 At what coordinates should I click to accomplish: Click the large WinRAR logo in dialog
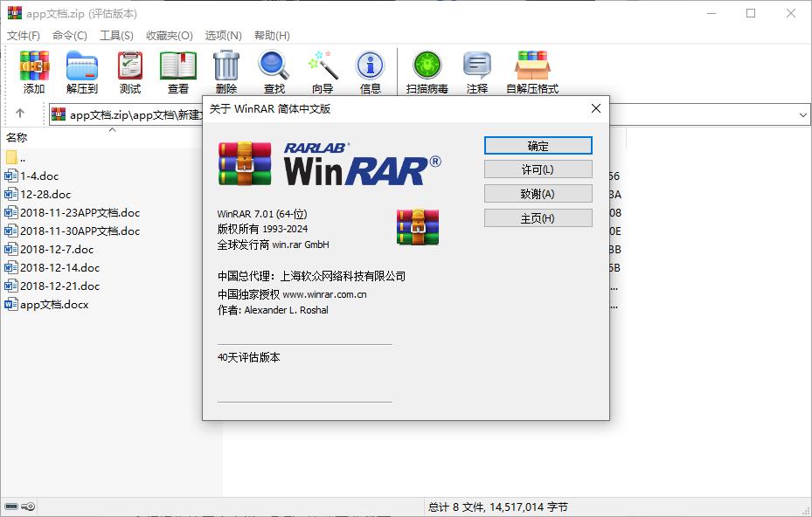(x=330, y=163)
